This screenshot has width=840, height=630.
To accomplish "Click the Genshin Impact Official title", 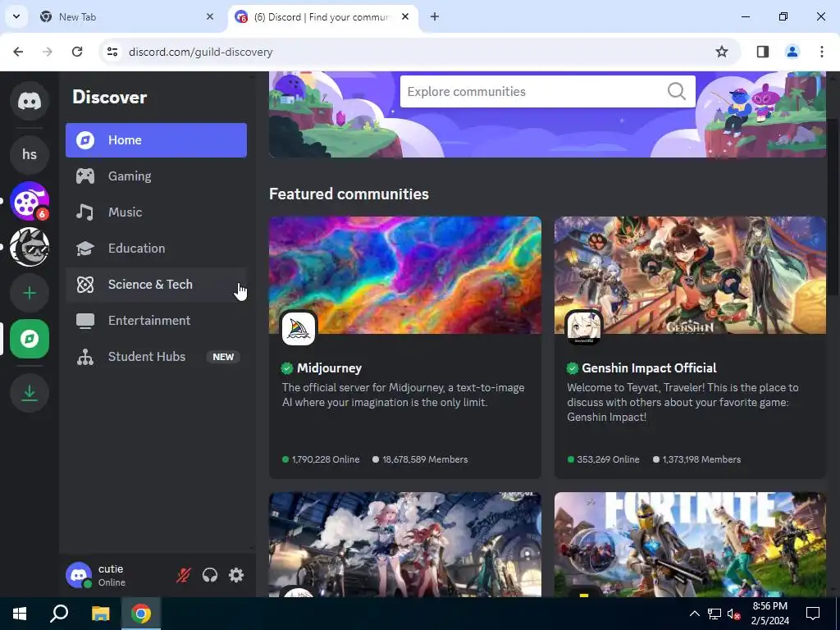I will pos(649,368).
